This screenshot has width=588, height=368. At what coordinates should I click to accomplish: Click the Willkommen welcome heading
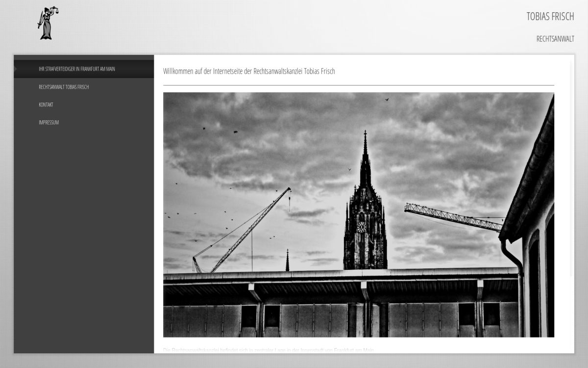(x=249, y=71)
